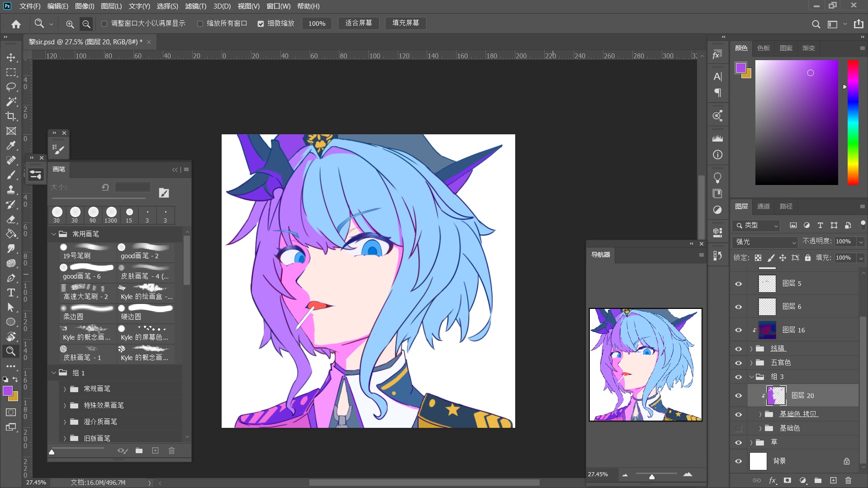868x488 pixels.
Task: Select the Move tool
Action: [11, 57]
